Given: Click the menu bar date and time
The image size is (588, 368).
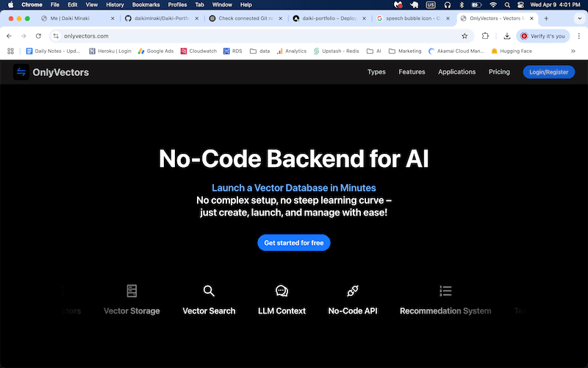Looking at the screenshot, I should click(x=556, y=5).
